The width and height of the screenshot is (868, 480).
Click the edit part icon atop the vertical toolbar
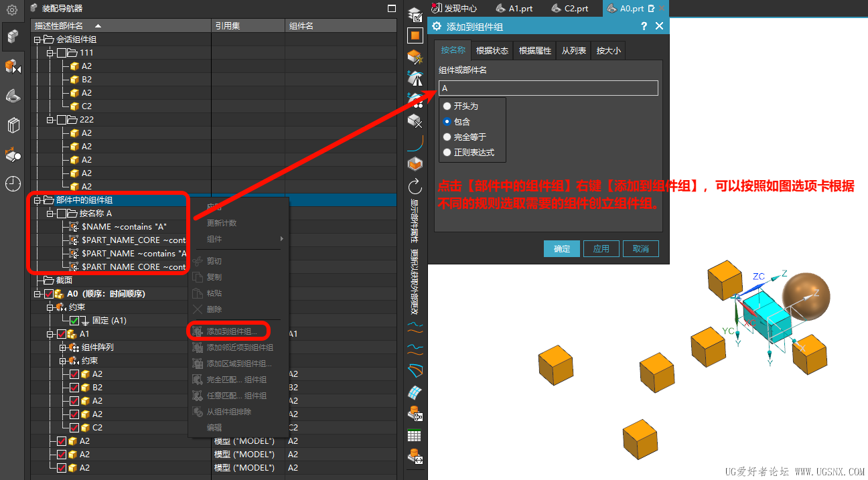(x=415, y=14)
